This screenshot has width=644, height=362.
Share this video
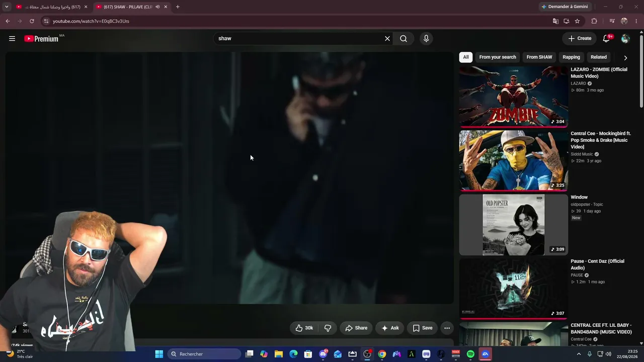point(356,328)
